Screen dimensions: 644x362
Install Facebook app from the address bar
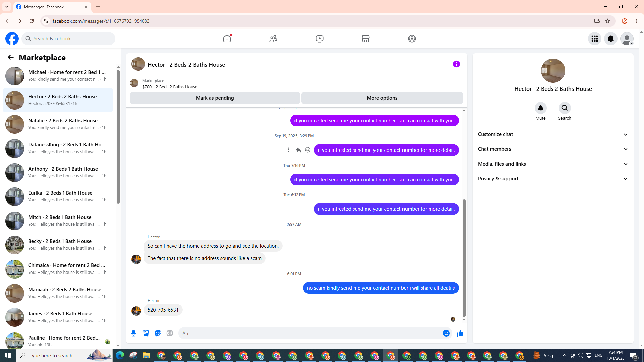click(597, 21)
